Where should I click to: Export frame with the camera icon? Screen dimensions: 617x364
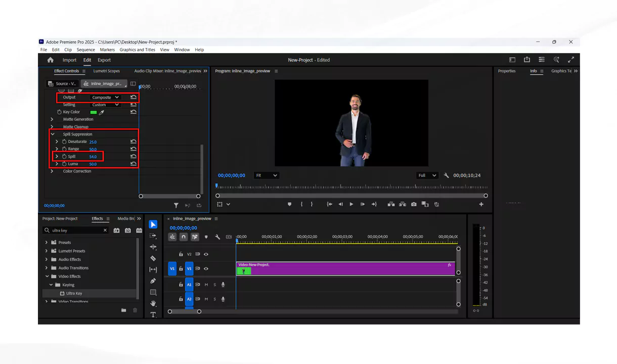point(414,204)
